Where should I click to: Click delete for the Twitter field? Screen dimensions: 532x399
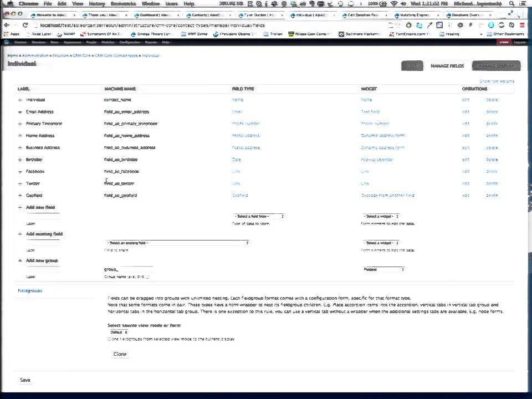[x=492, y=183]
